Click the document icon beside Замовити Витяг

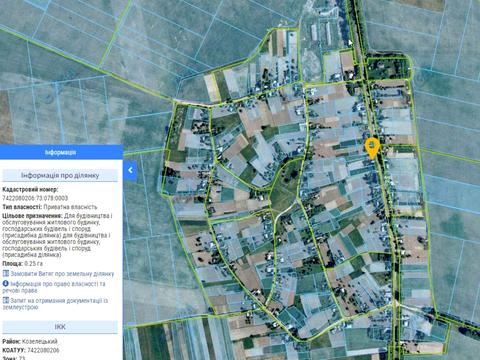(x=6, y=273)
